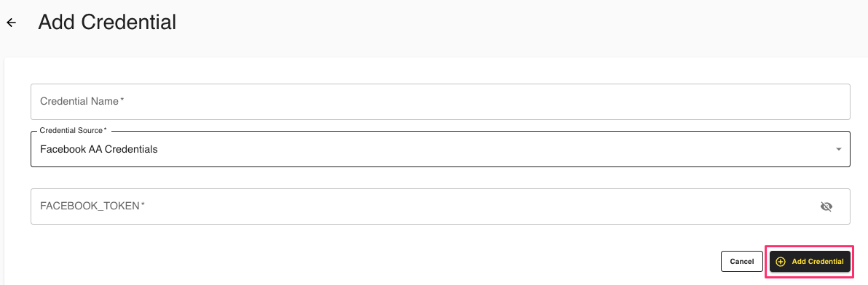This screenshot has height=285, width=868.
Task: Submit with the yellow-text Add Credential button
Action: (810, 261)
